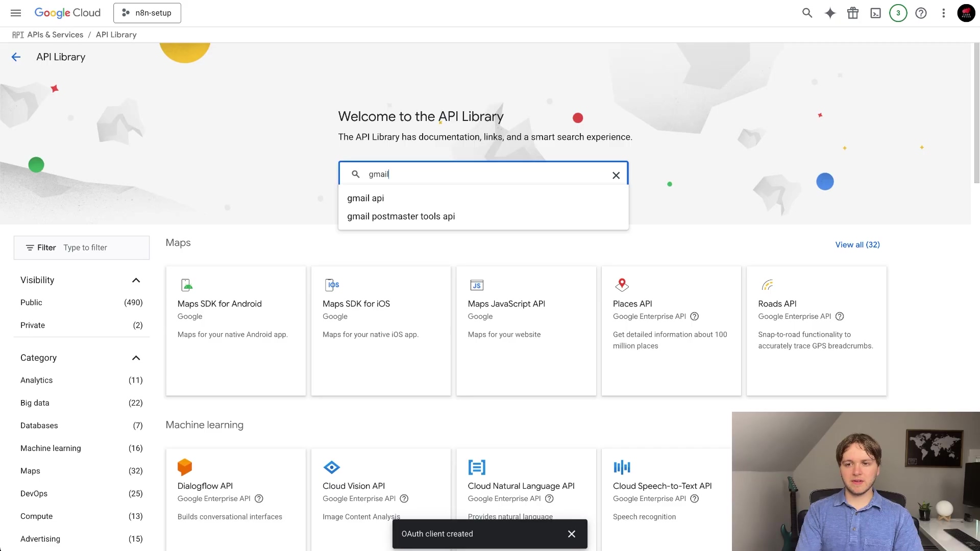Click the Maps SDK for Android icon

[x=186, y=285]
